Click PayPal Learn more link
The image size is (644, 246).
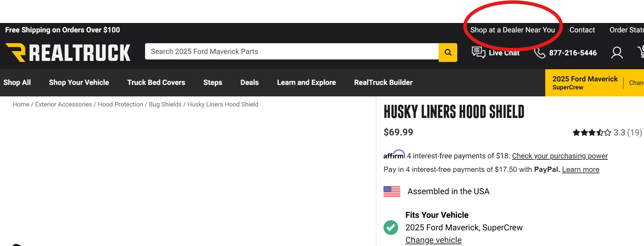click(x=581, y=169)
